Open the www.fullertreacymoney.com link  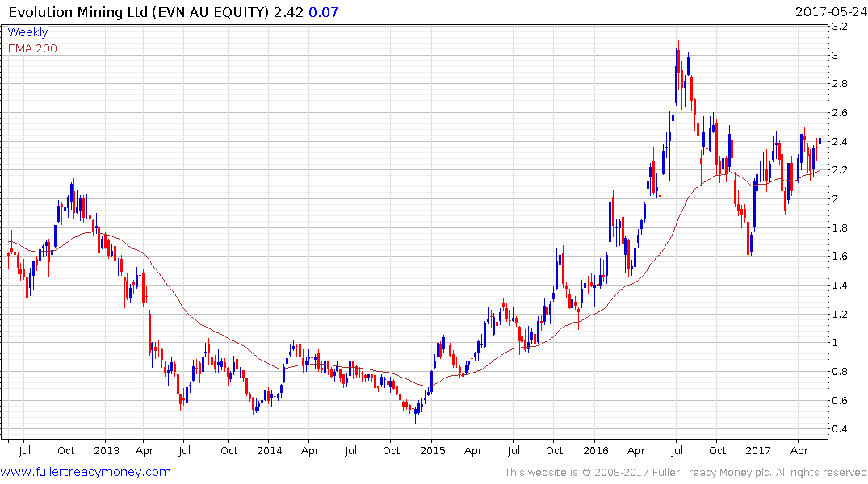pos(86,473)
